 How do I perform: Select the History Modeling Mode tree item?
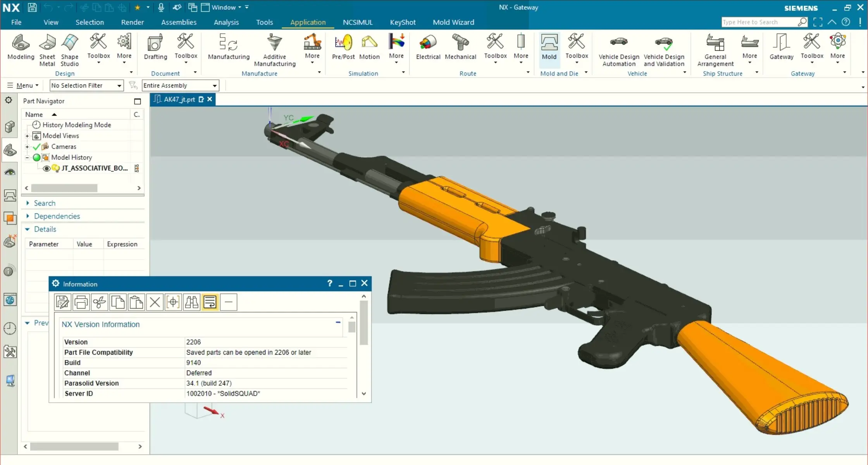77,125
